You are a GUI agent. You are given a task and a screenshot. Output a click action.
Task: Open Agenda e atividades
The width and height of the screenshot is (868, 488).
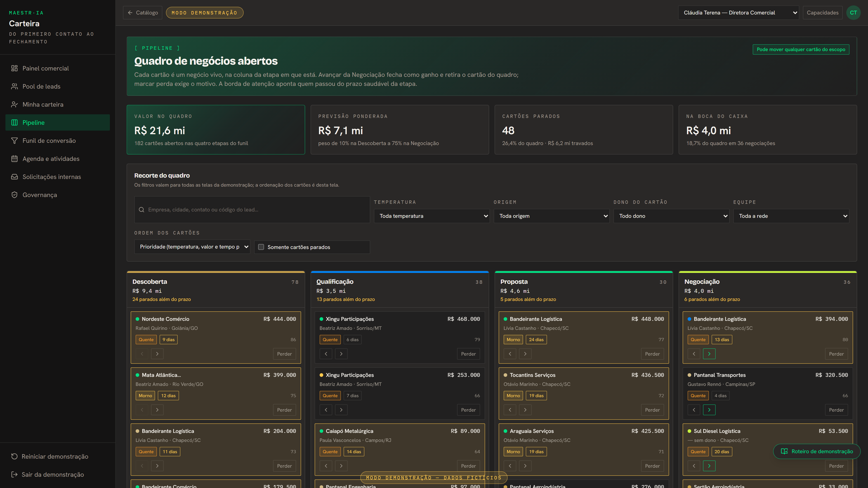click(58, 159)
